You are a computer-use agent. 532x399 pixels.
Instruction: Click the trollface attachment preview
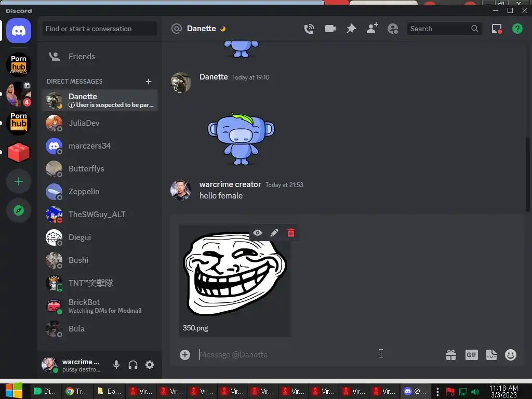pyautogui.click(x=235, y=274)
